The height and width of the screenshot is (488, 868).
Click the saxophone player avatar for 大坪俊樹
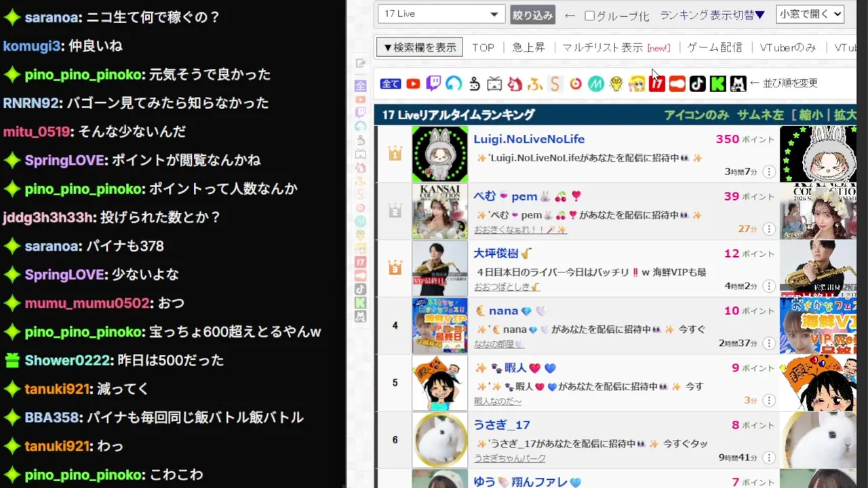[x=439, y=268]
